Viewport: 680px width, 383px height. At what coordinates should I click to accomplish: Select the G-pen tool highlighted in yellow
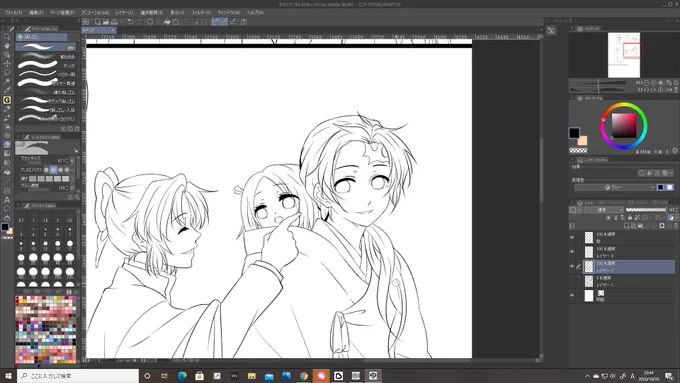[7, 100]
